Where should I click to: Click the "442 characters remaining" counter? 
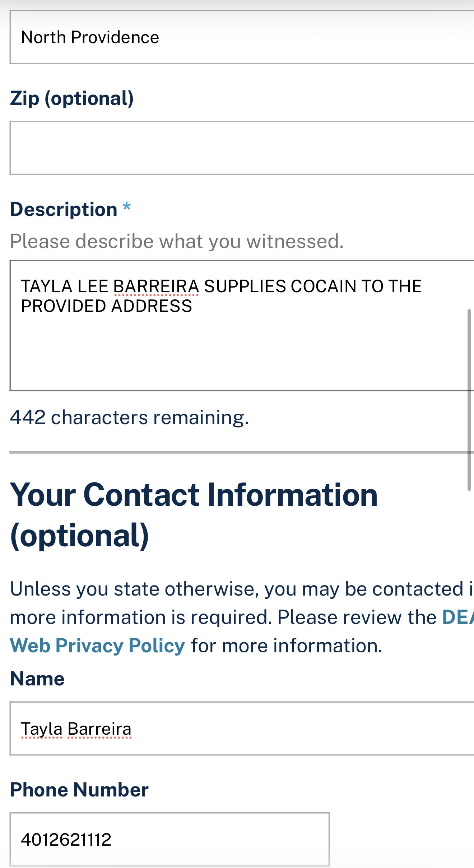(129, 418)
